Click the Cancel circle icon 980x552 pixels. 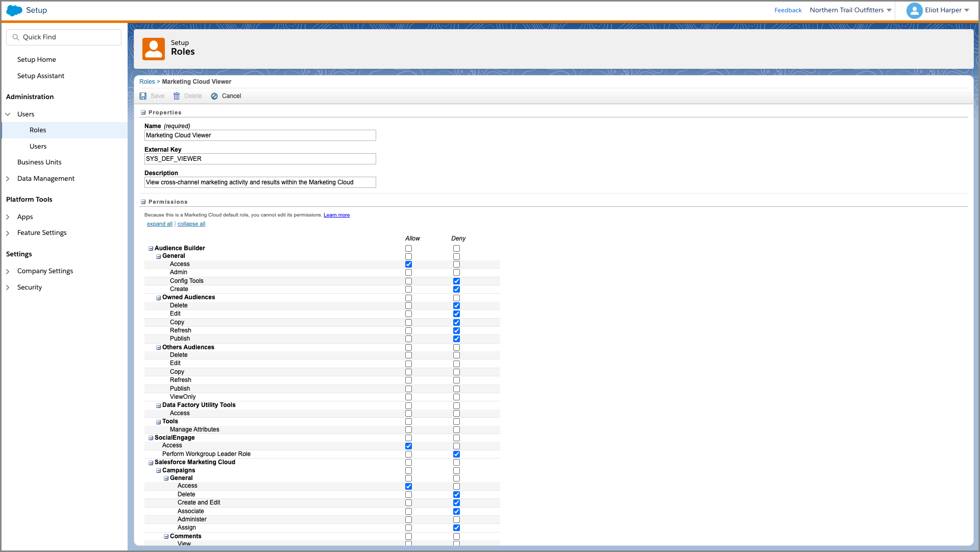[x=214, y=96]
